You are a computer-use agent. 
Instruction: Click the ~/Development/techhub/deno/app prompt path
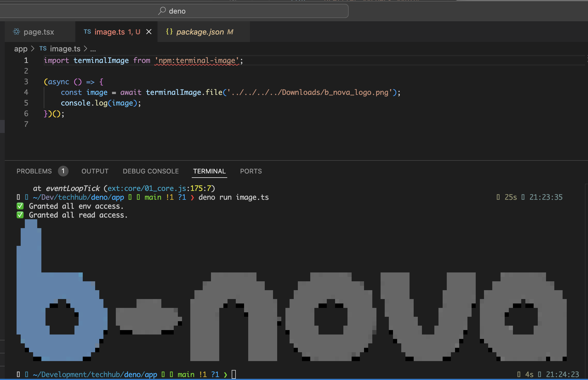click(x=95, y=374)
